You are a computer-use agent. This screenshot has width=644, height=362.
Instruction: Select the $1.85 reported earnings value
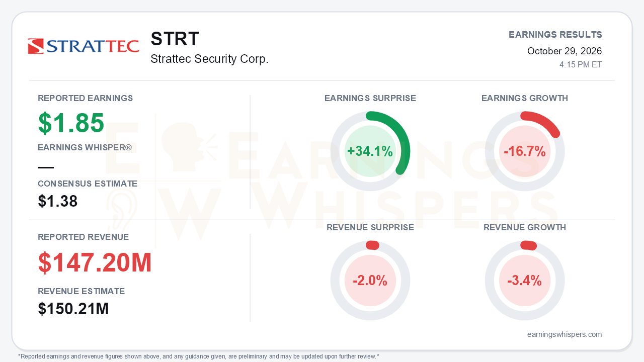(71, 123)
